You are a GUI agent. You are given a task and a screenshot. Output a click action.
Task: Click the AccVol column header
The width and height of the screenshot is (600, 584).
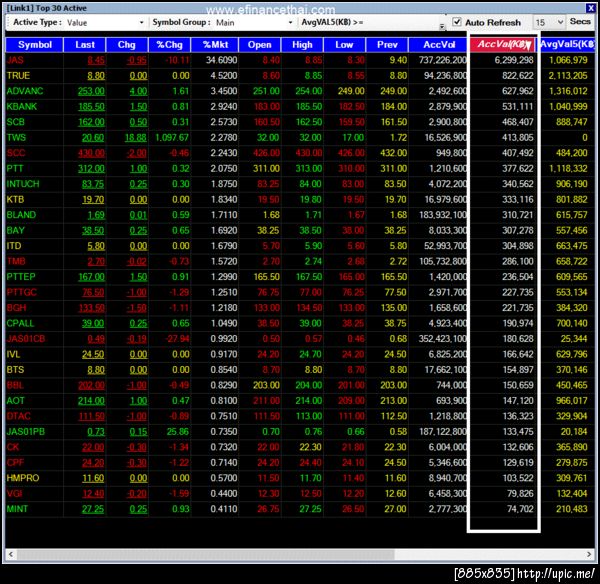(439, 45)
